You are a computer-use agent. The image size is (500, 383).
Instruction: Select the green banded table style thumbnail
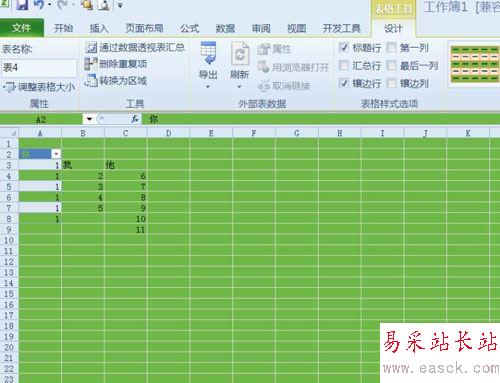coord(475,64)
